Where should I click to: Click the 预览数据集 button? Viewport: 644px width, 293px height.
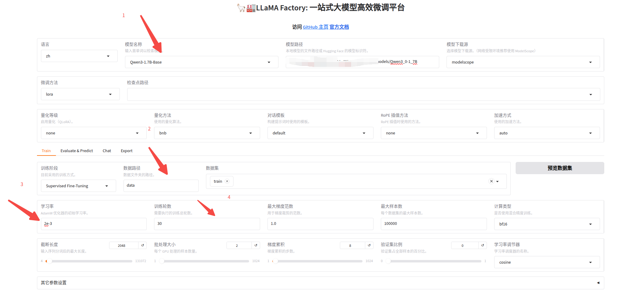[560, 168]
